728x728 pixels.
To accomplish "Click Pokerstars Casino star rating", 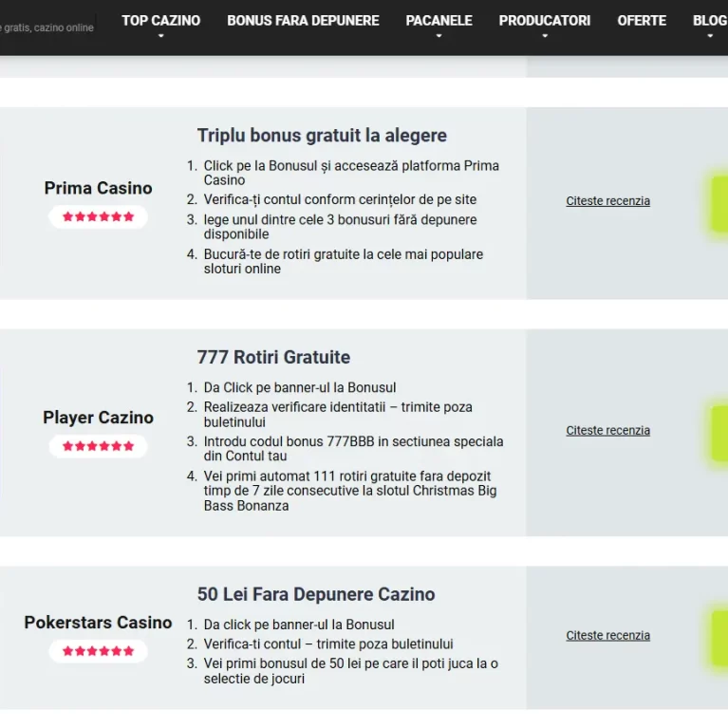I will tap(98, 651).
